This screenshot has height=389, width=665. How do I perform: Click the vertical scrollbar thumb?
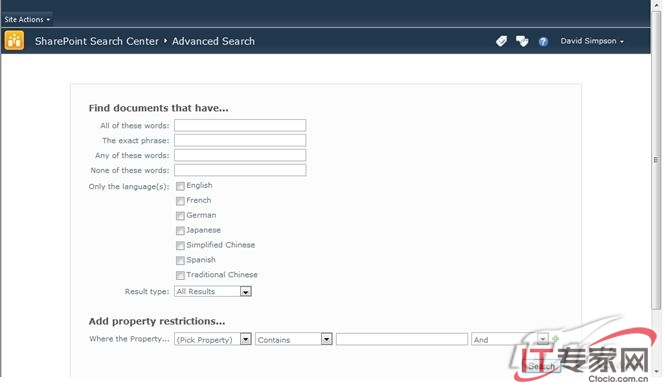coord(657,160)
